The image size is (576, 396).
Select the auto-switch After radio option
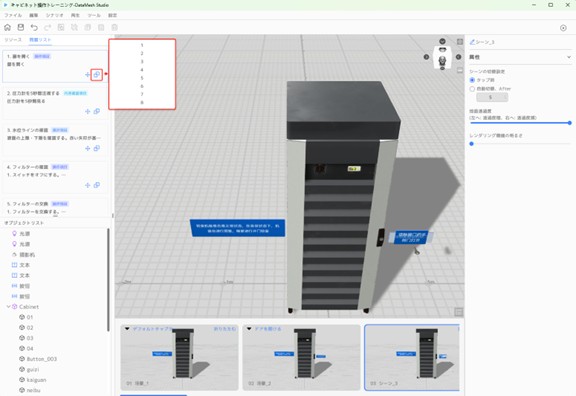pyautogui.click(x=472, y=89)
